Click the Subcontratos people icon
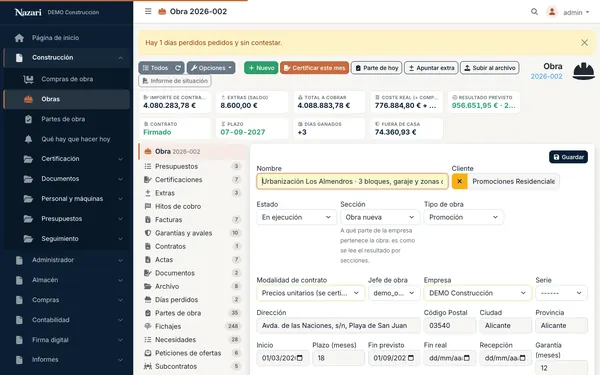 coord(148,366)
